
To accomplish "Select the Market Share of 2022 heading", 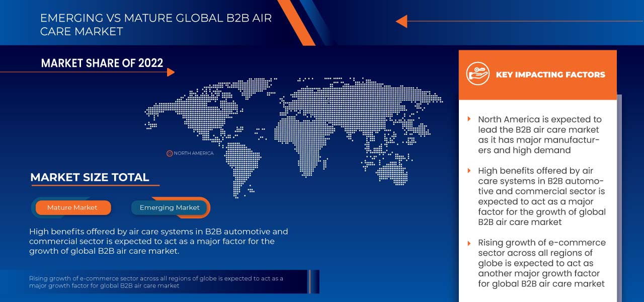I will pos(102,63).
